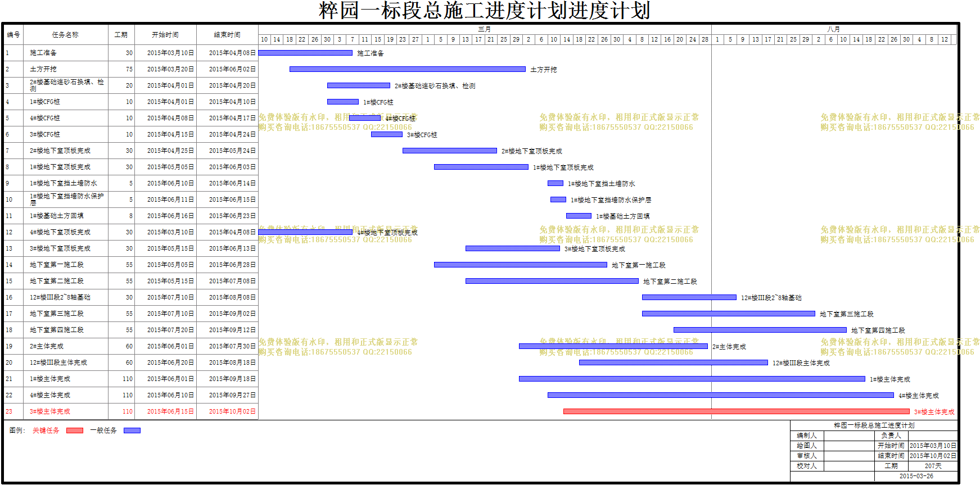Select 2#主体完成 in the task name column
The width and height of the screenshot is (980, 485).
point(47,346)
